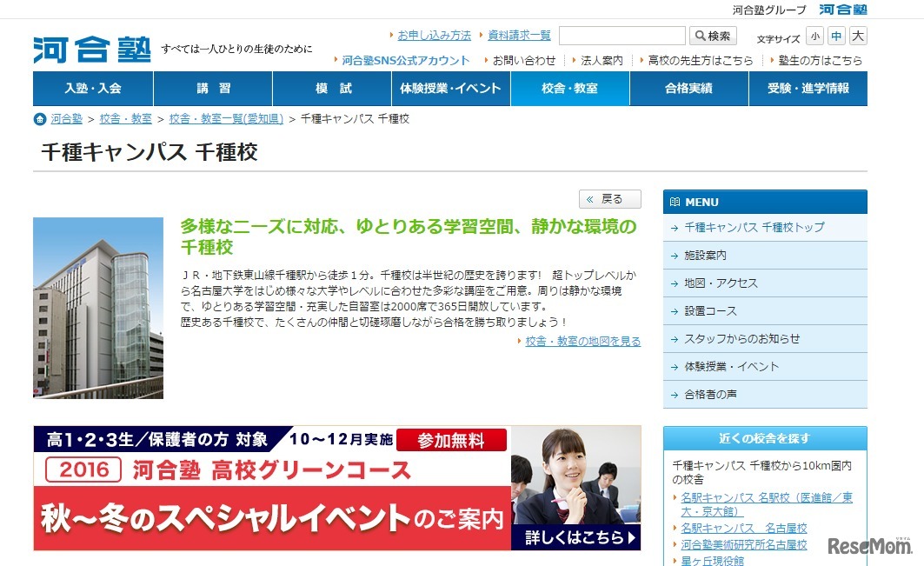Go to 校舎・教室一覧(愛知県) breadcrumb link
Image resolution: width=924 pixels, height=566 pixels.
click(226, 119)
